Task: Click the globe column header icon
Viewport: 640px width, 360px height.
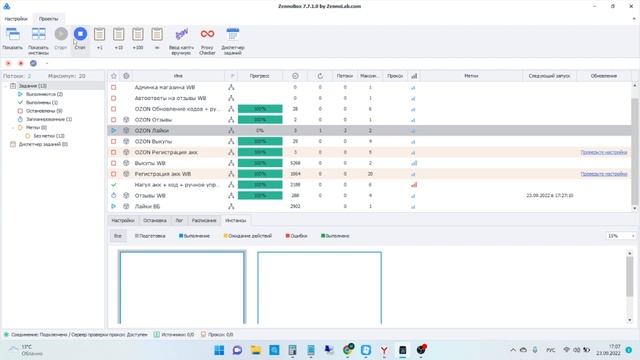Action: [x=127, y=76]
